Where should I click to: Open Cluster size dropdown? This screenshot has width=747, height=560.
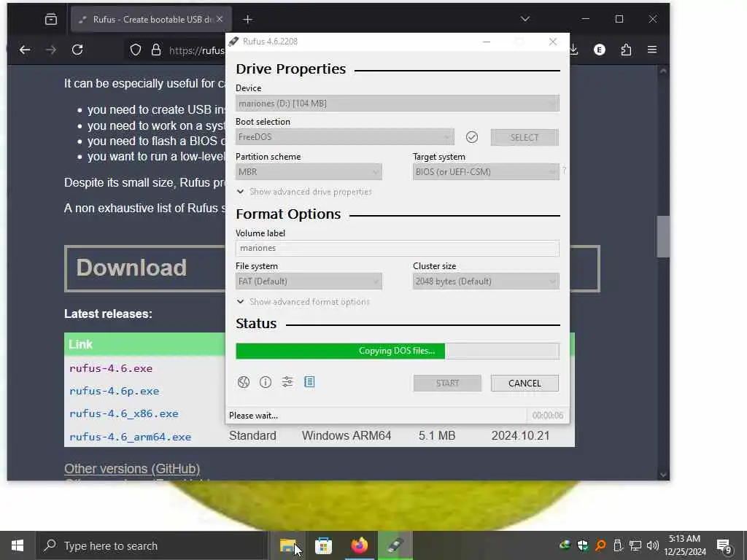click(x=486, y=281)
